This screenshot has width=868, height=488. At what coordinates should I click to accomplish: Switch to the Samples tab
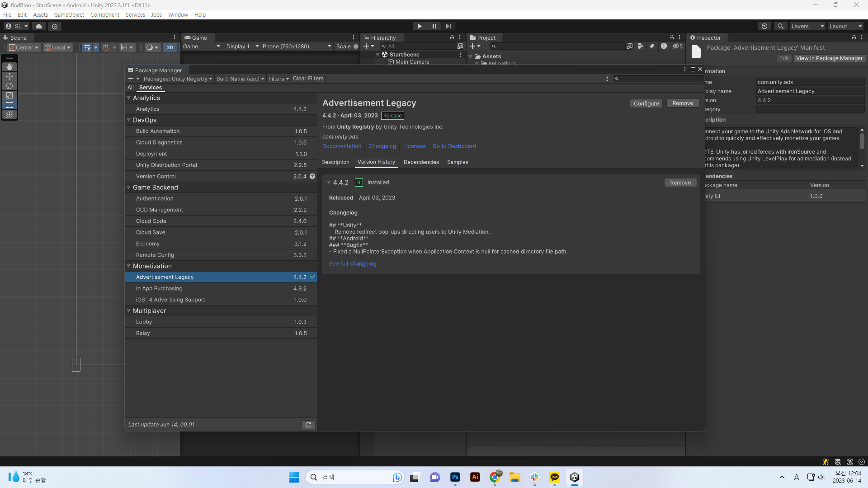coord(458,162)
